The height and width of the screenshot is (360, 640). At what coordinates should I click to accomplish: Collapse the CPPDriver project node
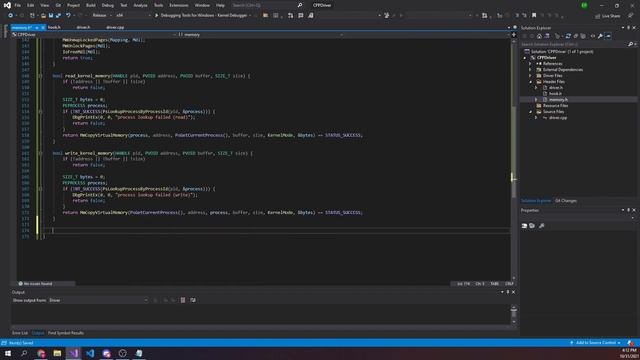525,58
